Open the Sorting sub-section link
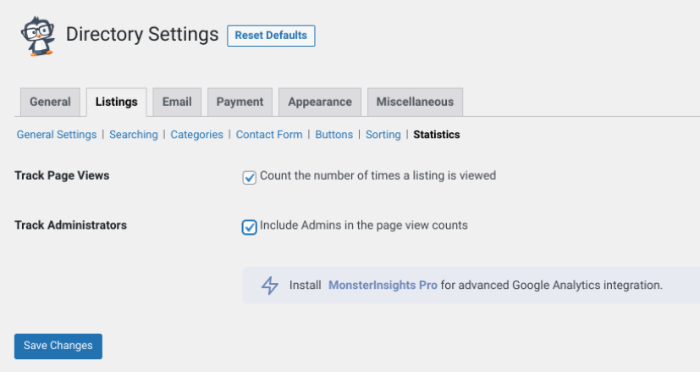This screenshot has width=700, height=372. [x=383, y=134]
